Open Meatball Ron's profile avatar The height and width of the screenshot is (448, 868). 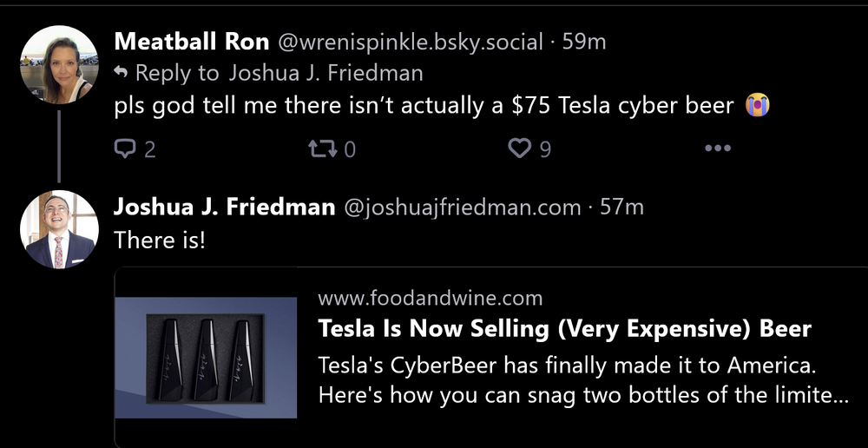(x=59, y=65)
